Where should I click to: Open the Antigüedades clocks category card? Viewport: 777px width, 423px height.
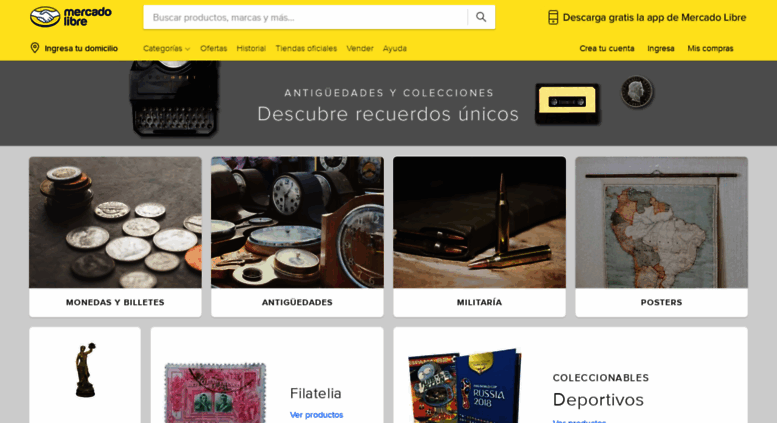tap(297, 237)
